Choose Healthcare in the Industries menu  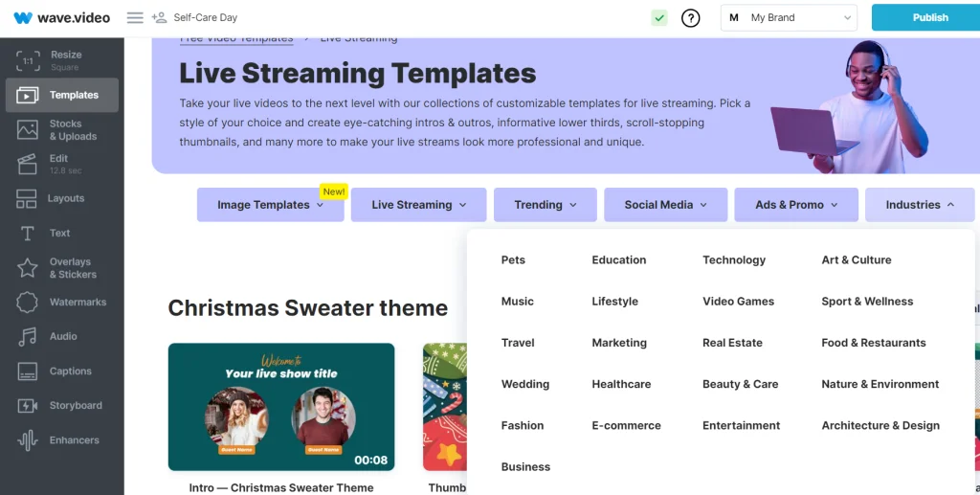pos(621,384)
